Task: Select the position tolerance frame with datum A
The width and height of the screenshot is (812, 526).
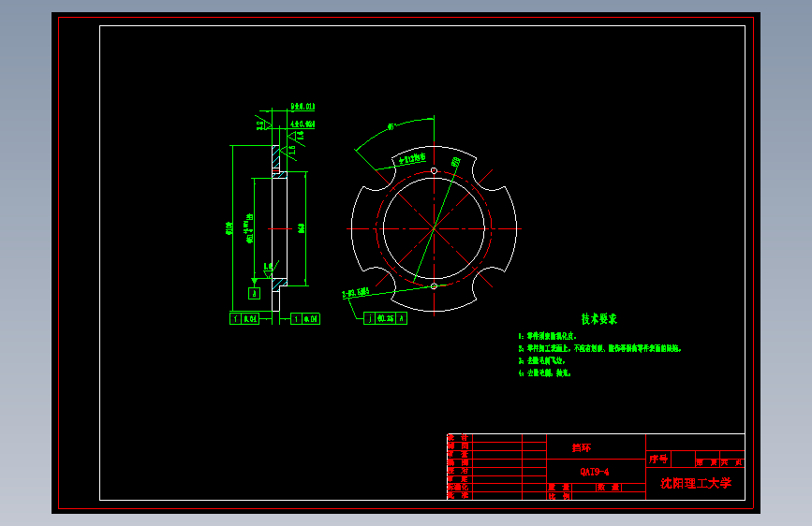Action: 385,318
